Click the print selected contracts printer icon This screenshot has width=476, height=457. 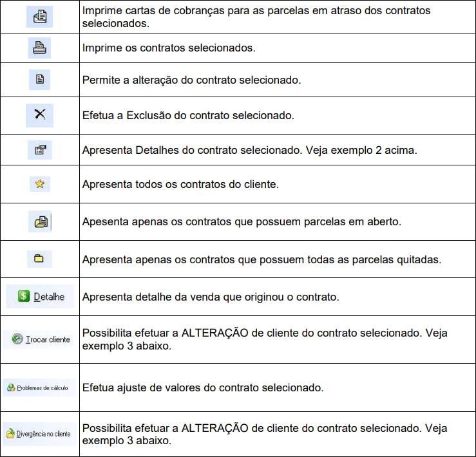tap(39, 48)
